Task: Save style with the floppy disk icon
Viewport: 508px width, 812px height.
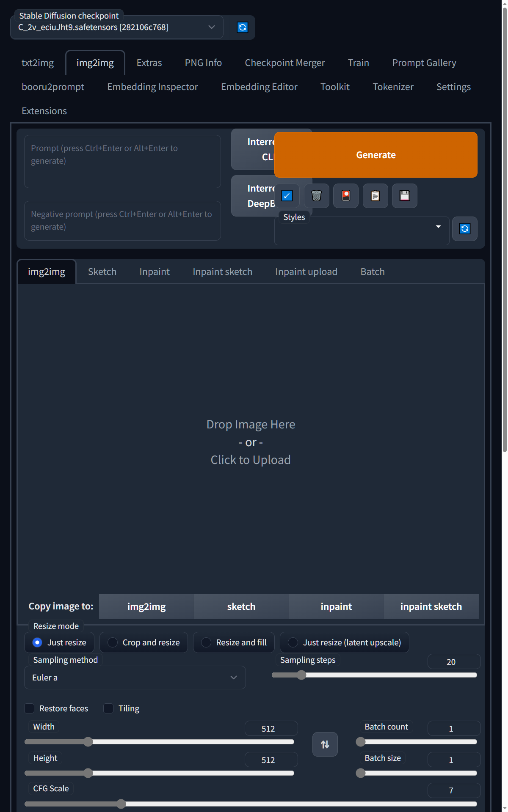Action: tap(405, 196)
